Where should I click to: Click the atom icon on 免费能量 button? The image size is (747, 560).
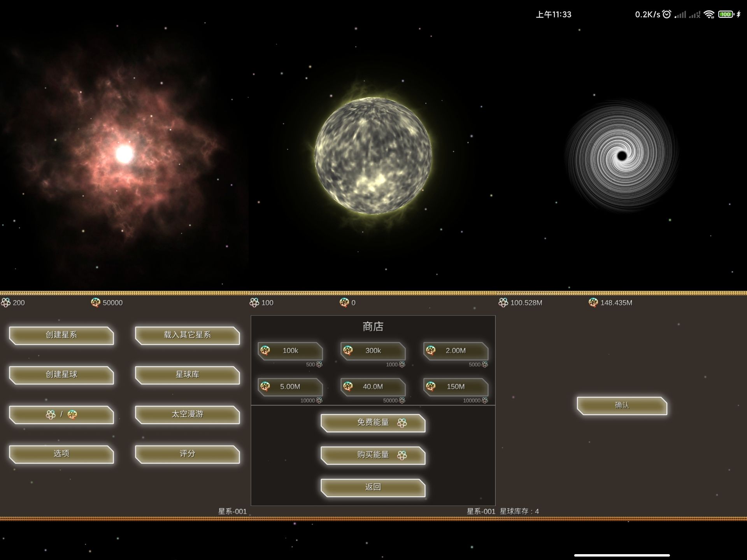coord(402,423)
